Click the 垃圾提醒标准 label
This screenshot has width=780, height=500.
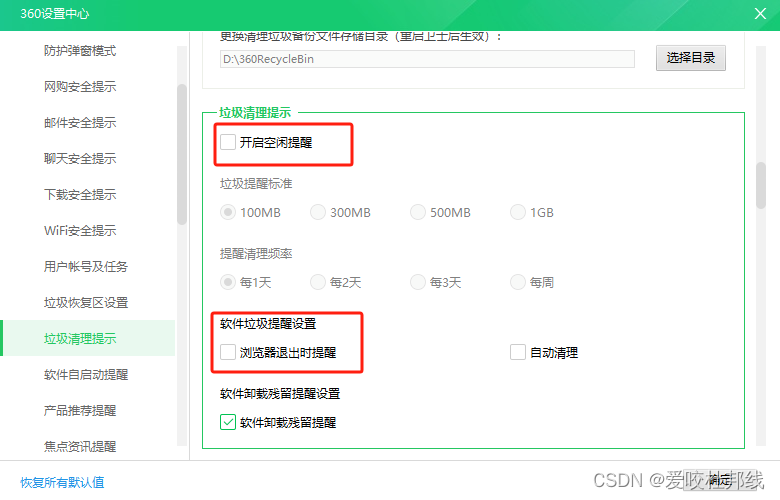coord(256,184)
